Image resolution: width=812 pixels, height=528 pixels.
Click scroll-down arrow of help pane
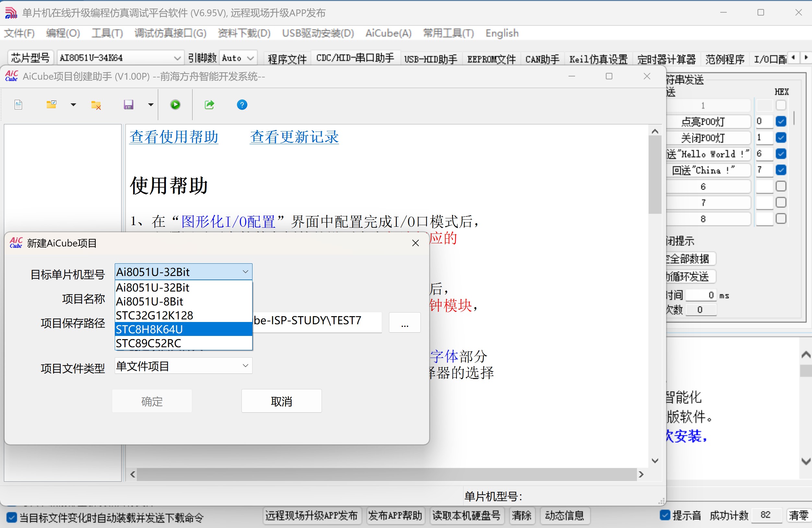[x=655, y=461]
